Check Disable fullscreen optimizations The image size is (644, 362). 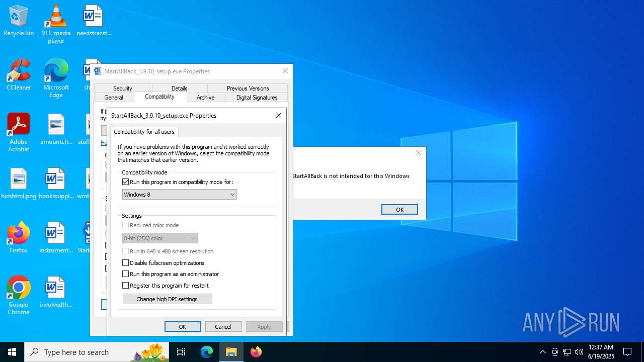coord(126,263)
